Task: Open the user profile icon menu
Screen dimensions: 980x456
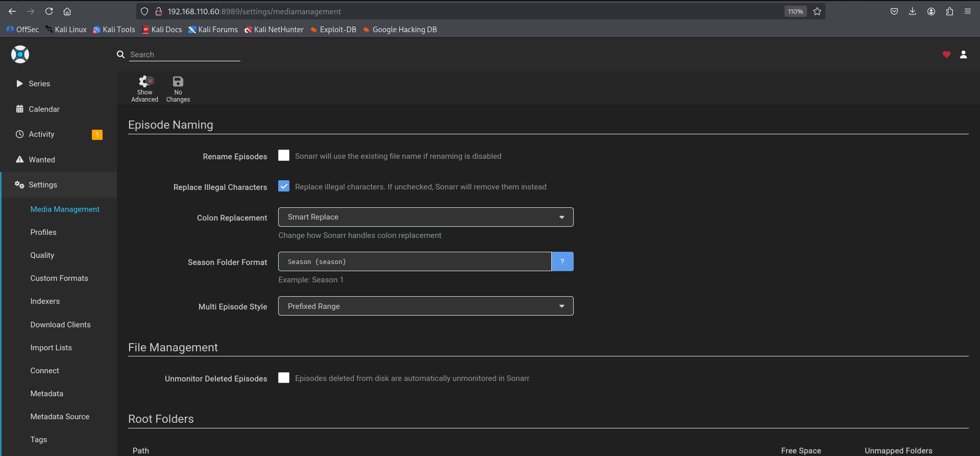Action: tap(963, 55)
